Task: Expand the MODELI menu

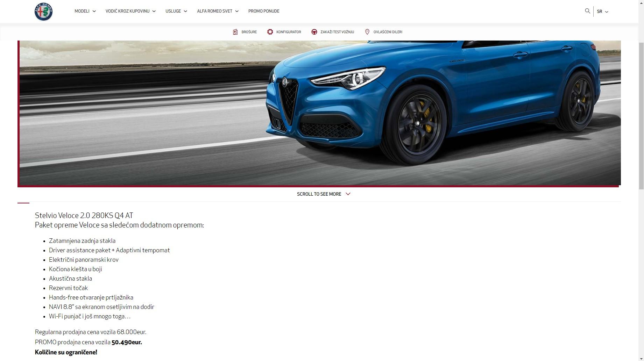Action: (85, 11)
